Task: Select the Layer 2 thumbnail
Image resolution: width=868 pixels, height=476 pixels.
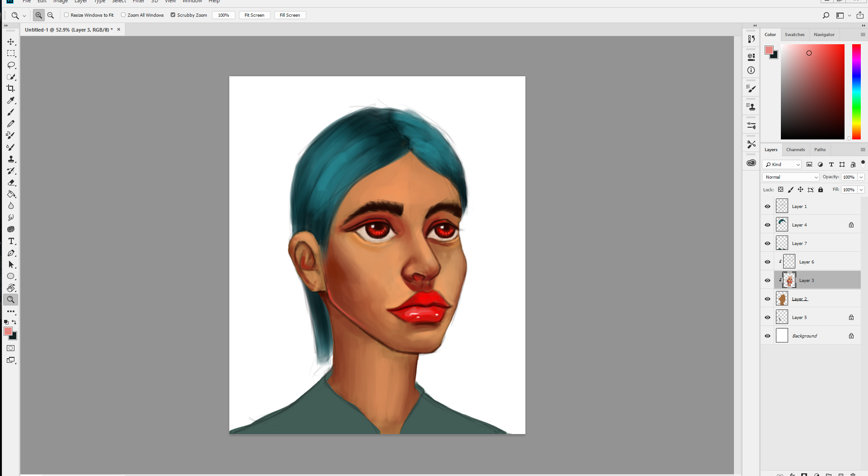Action: click(782, 299)
